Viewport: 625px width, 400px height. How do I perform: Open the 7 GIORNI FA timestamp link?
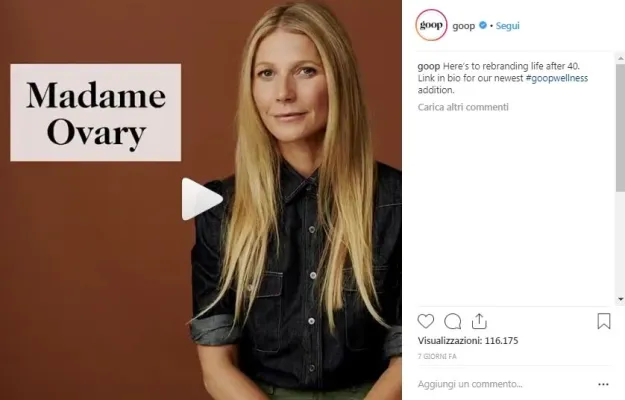(437, 357)
